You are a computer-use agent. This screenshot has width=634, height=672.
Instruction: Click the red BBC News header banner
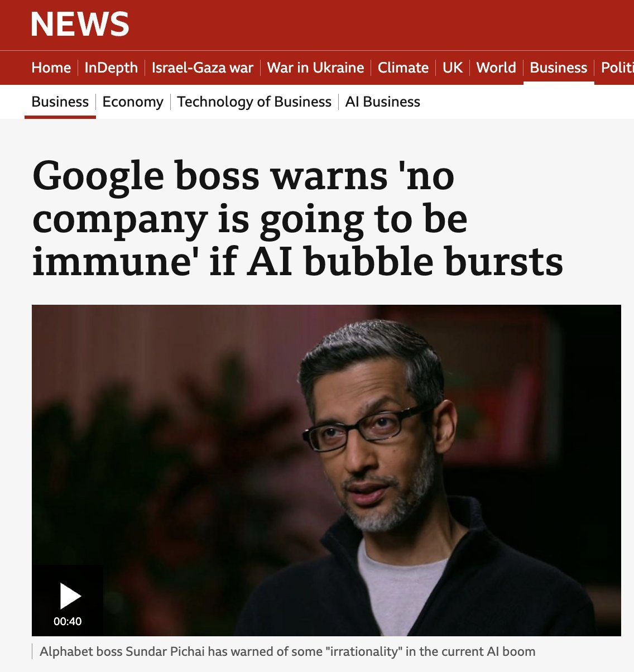coord(317,25)
